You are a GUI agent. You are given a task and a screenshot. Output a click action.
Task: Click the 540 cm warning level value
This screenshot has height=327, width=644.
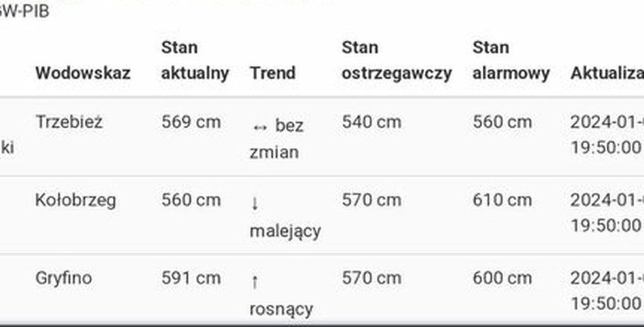(371, 122)
